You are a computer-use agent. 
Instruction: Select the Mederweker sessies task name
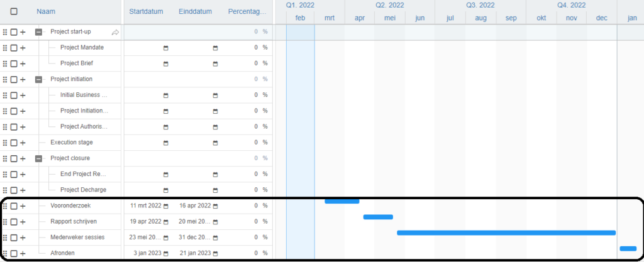pyautogui.click(x=77, y=237)
